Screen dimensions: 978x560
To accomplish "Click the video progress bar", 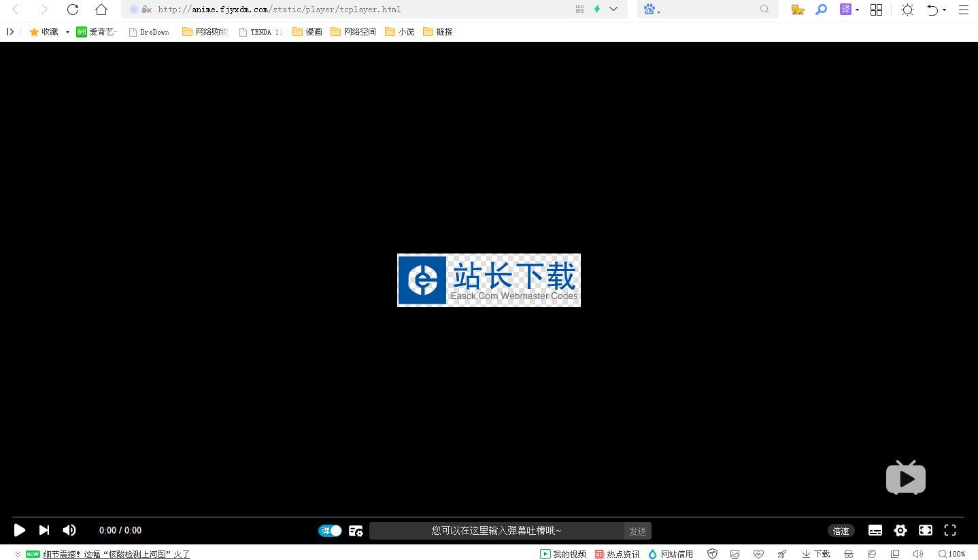I will [x=488, y=517].
